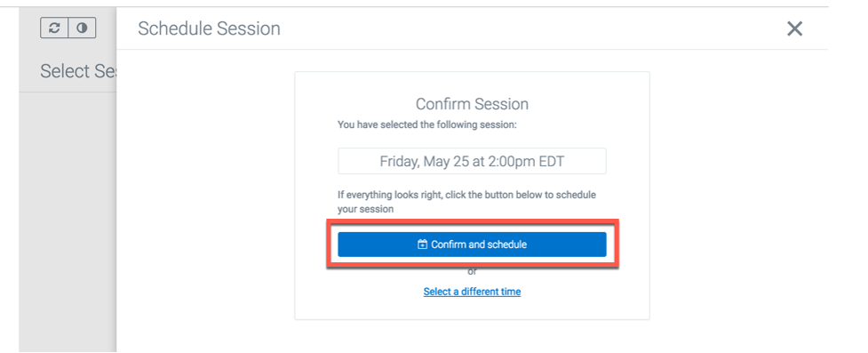
Task: Click the word 'schedule' on the blue button
Action: [x=507, y=245]
